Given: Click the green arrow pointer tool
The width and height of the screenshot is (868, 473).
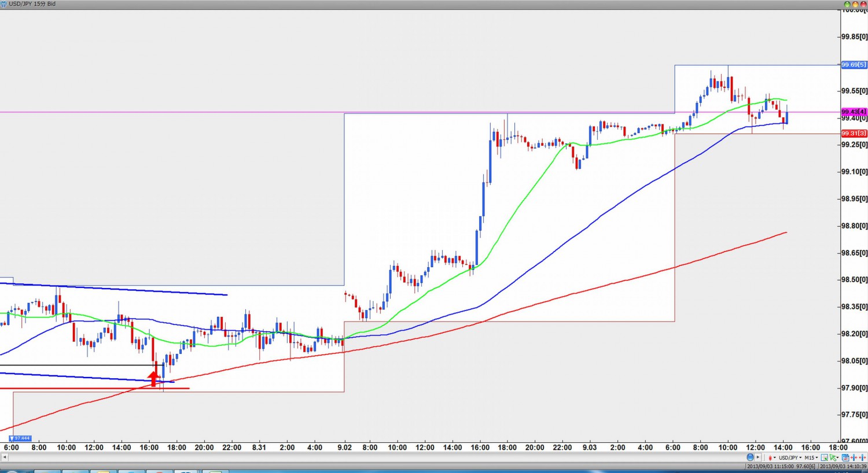Looking at the screenshot, I should 833,457.
